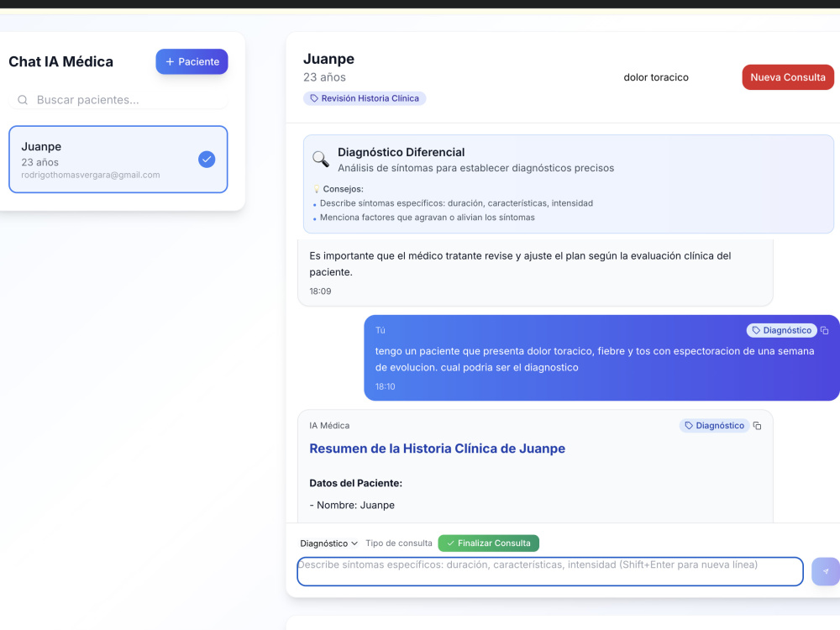Click the Diagnóstico tag on your message
840x630 pixels.
[781, 330]
